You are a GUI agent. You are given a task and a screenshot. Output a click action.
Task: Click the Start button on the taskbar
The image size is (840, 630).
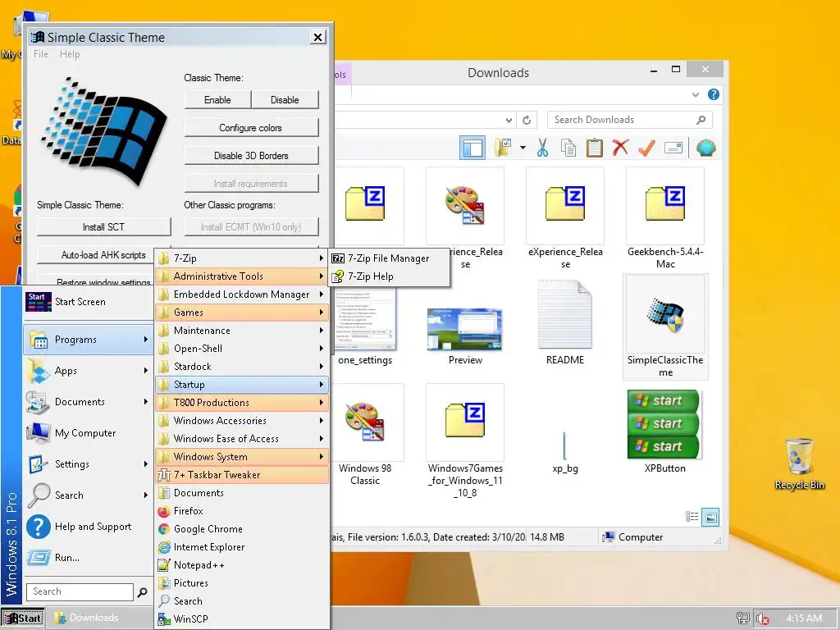click(x=23, y=619)
